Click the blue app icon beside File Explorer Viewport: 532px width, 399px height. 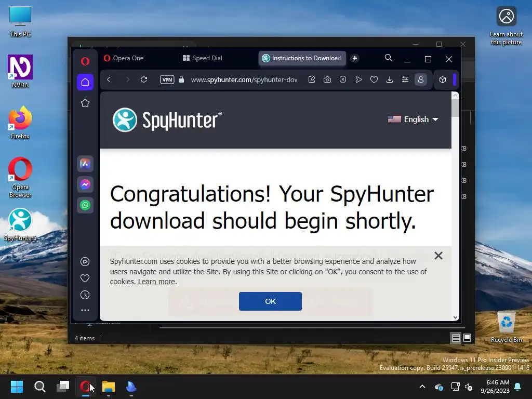click(131, 387)
